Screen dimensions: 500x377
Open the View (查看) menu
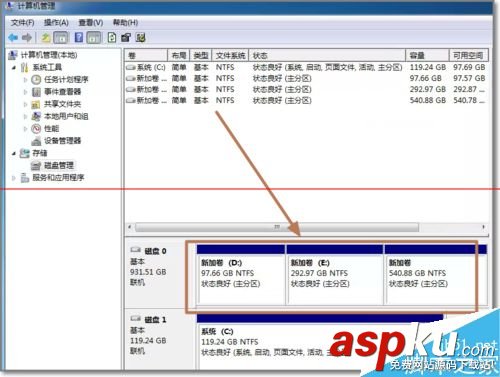coord(91,23)
